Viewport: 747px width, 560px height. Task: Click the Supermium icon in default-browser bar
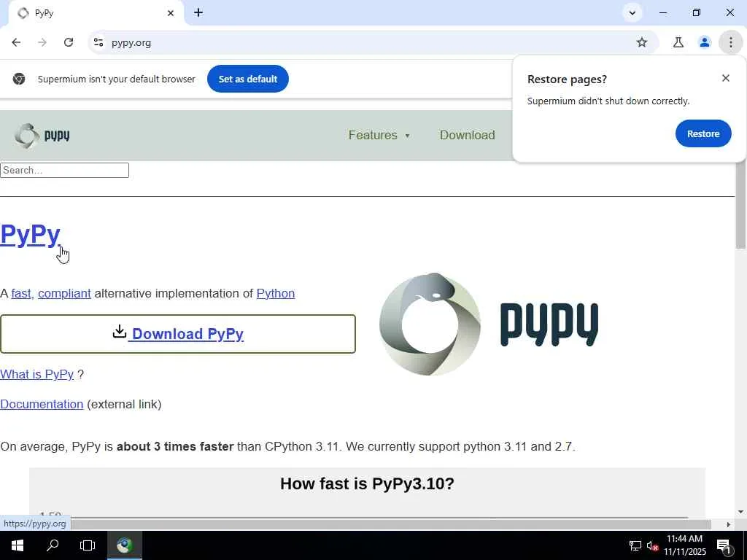(19, 79)
